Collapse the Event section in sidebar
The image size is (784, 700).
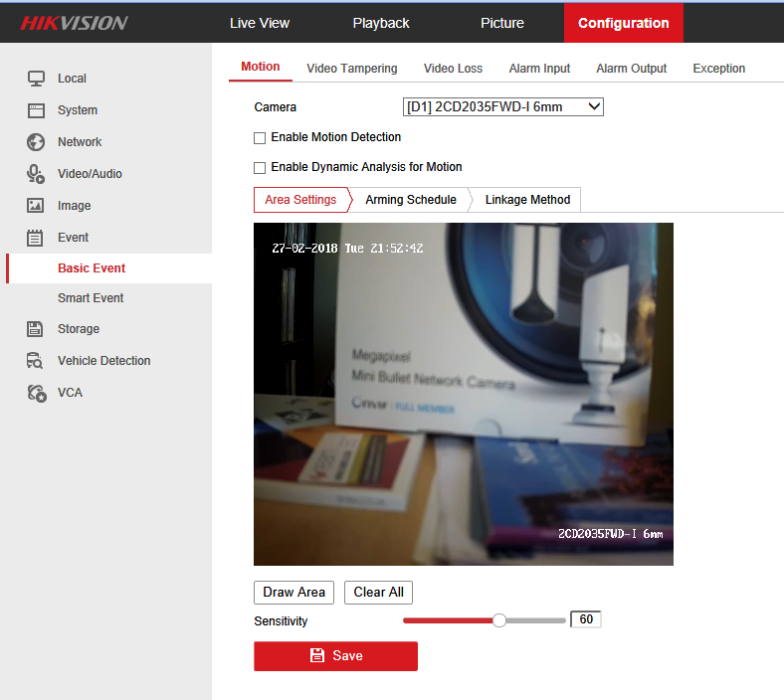click(x=73, y=238)
